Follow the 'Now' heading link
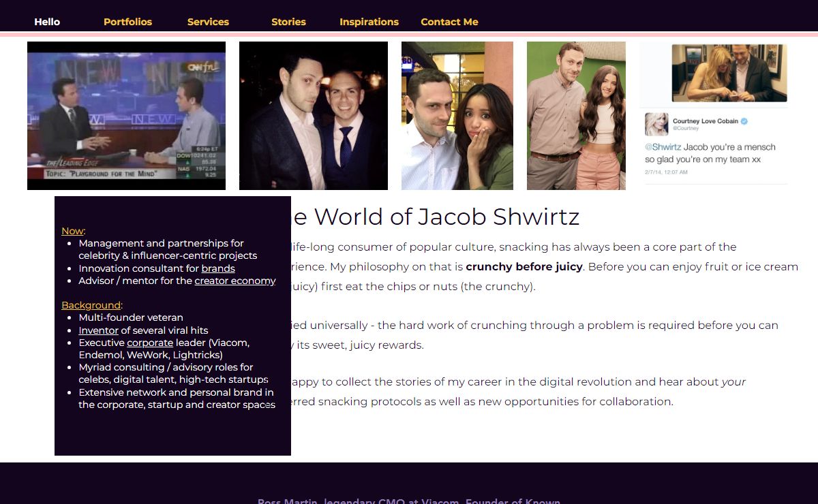Image resolution: width=818 pixels, height=504 pixels. (72, 231)
